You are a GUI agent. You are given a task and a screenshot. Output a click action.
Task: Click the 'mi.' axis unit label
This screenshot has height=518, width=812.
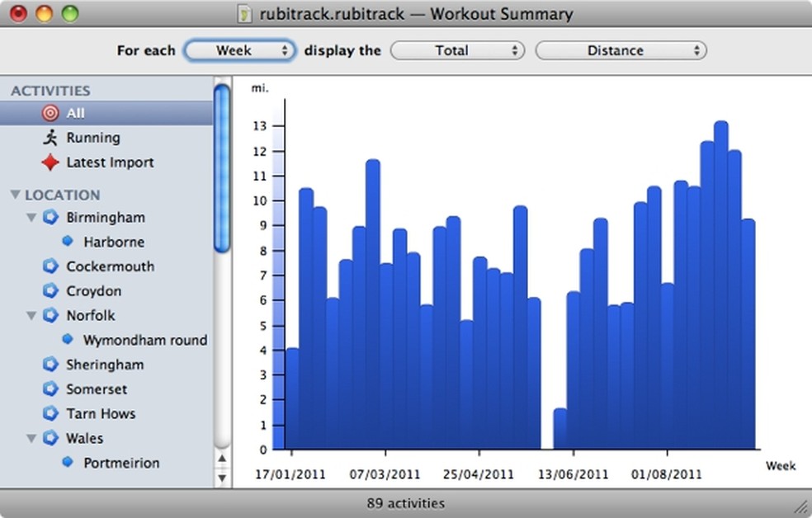[260, 88]
